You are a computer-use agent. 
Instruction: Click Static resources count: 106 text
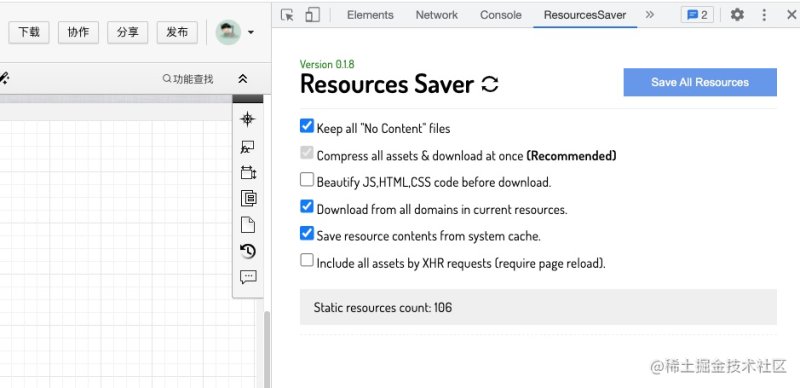point(383,307)
